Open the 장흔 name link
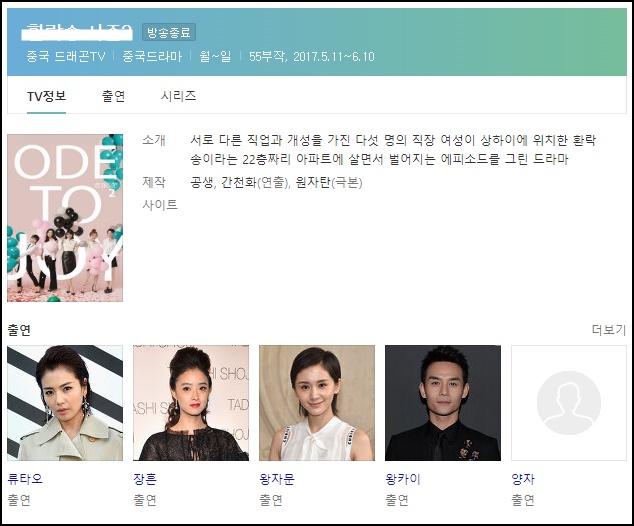The width and height of the screenshot is (634, 526). 145,479
